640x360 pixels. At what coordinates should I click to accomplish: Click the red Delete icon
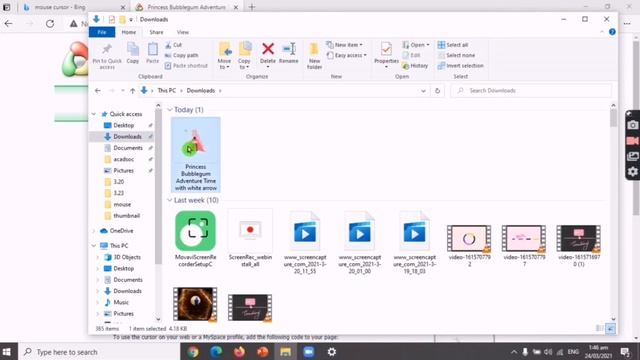click(268, 49)
